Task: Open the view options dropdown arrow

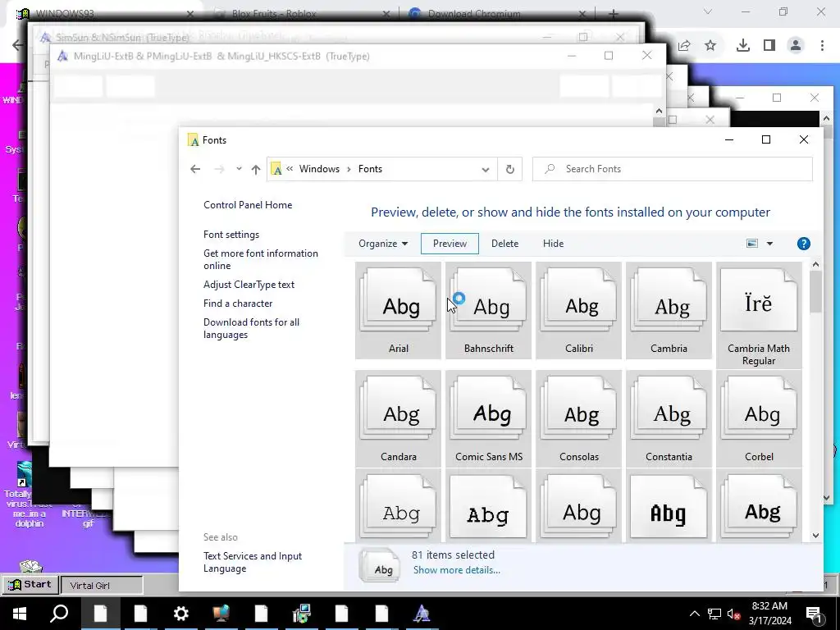Action: coord(769,243)
